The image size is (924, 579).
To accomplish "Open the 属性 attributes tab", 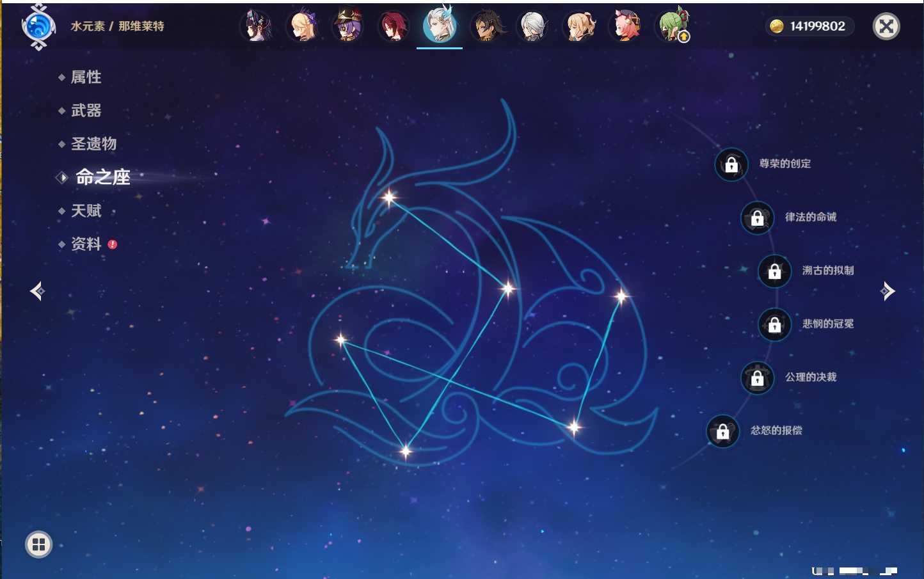I will 86,77.
